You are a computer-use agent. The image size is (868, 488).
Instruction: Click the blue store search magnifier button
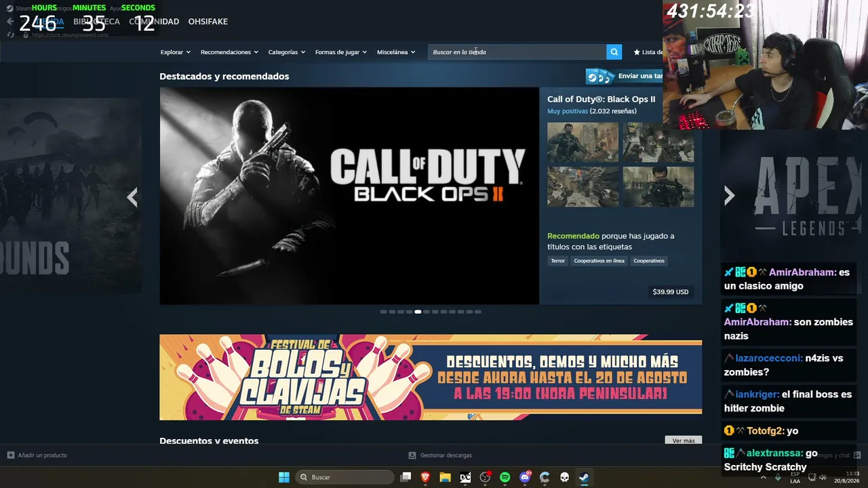(x=614, y=52)
